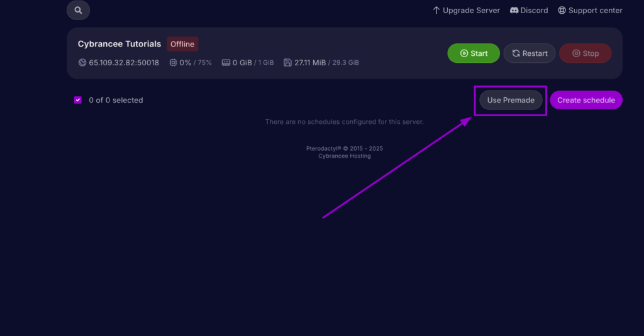The height and width of the screenshot is (336, 644).
Task: Start the Cybrancee Tutorials server
Action: (474, 53)
